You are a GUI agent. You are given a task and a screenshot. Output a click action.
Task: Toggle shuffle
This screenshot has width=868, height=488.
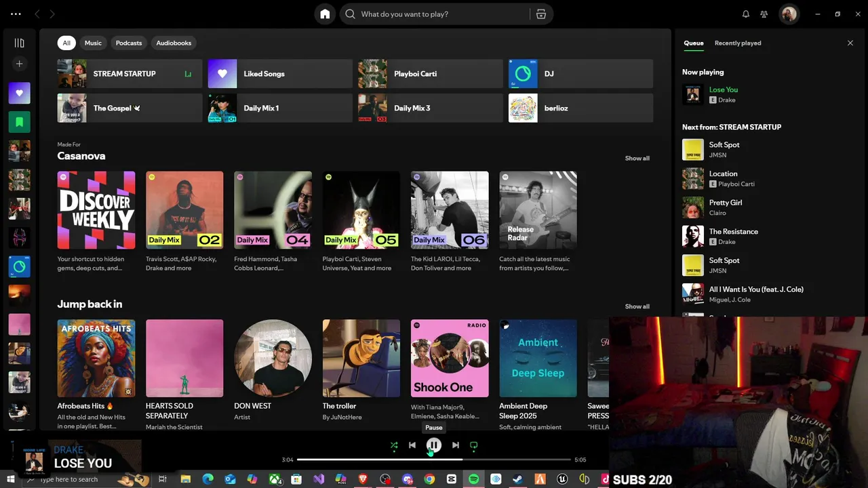click(394, 445)
